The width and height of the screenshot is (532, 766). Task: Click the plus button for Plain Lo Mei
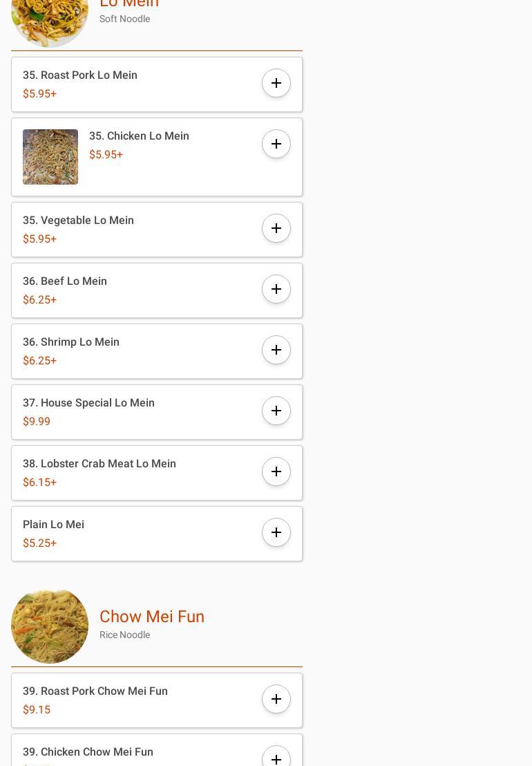coord(276,532)
